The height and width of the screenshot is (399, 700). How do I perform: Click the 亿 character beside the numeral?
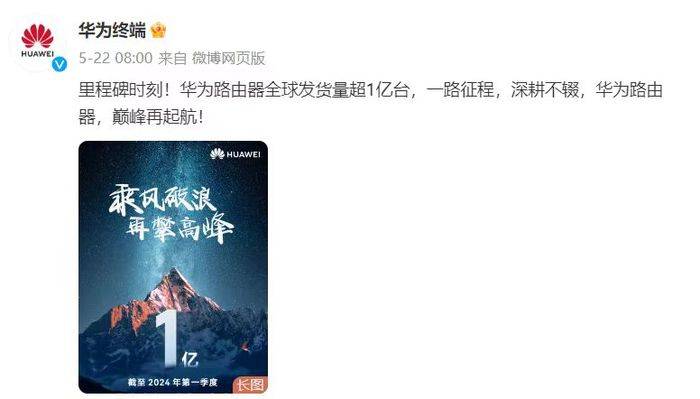(x=190, y=359)
